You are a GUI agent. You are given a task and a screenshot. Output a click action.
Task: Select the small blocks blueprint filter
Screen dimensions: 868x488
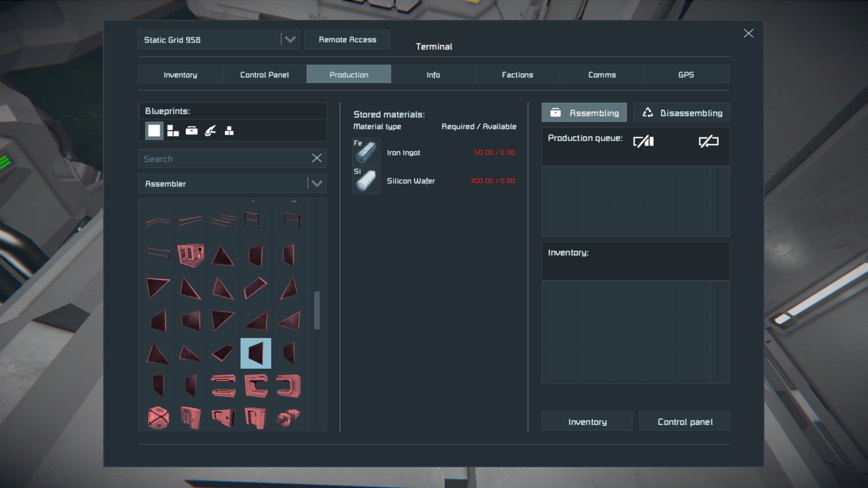pyautogui.click(x=173, y=131)
